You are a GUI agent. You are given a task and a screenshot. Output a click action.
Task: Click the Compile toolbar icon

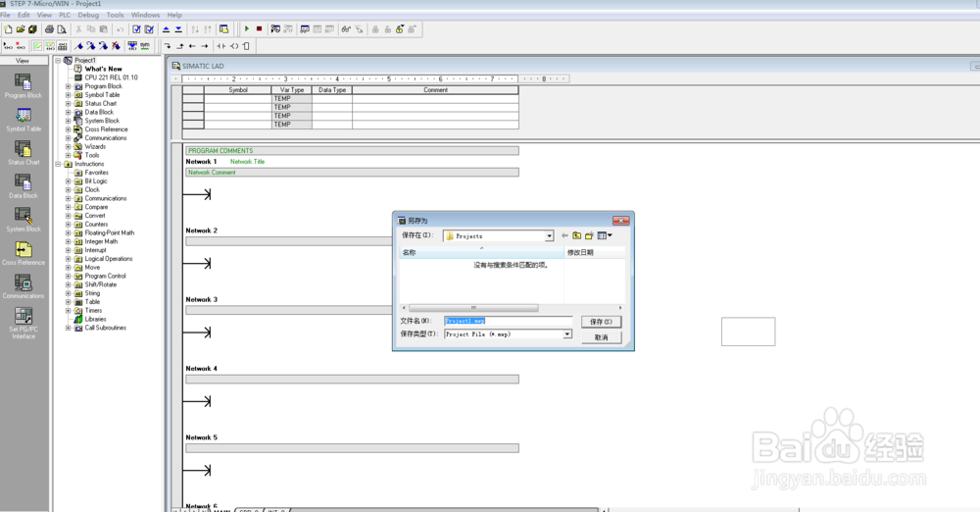pos(137,29)
